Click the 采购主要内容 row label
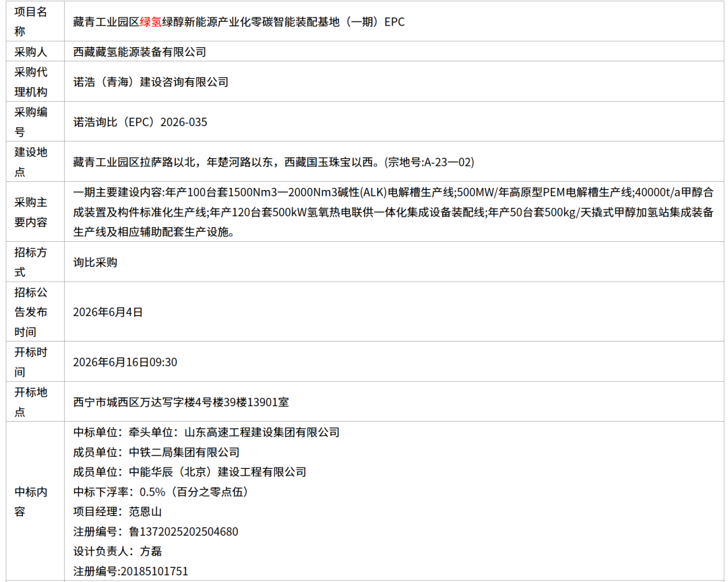The image size is (728, 582). (x=30, y=212)
